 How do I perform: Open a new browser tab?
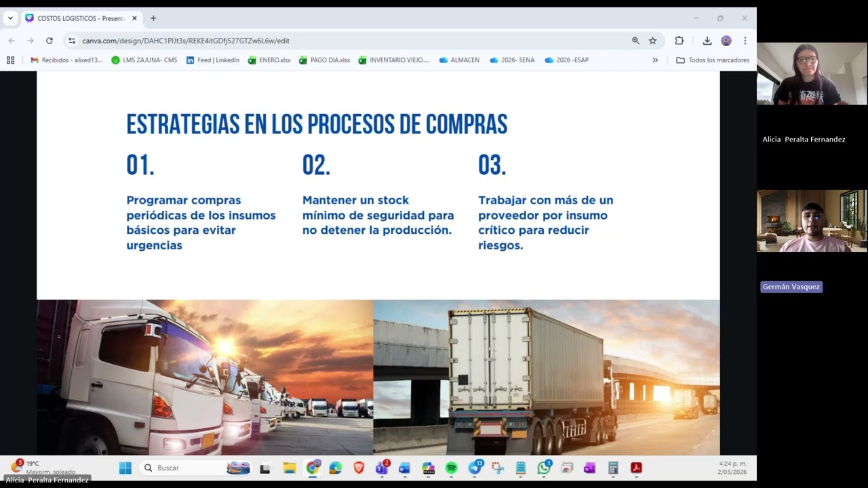pos(153,18)
